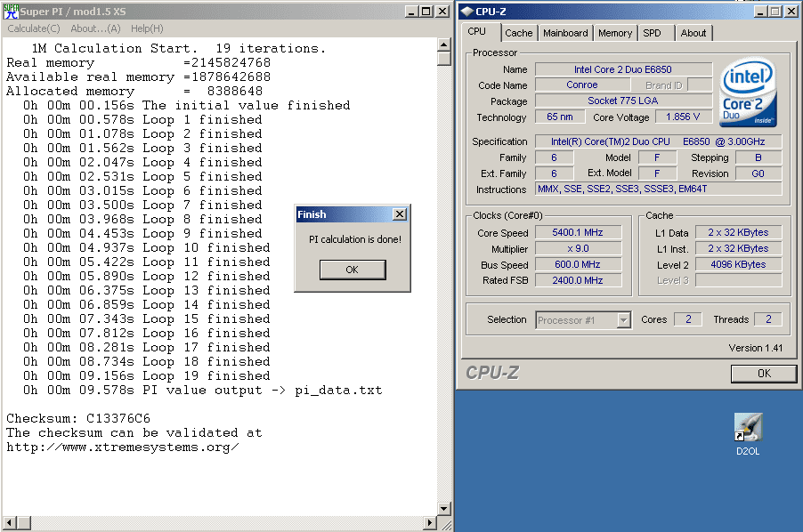Minimize the CPU-Z window

coord(761,12)
